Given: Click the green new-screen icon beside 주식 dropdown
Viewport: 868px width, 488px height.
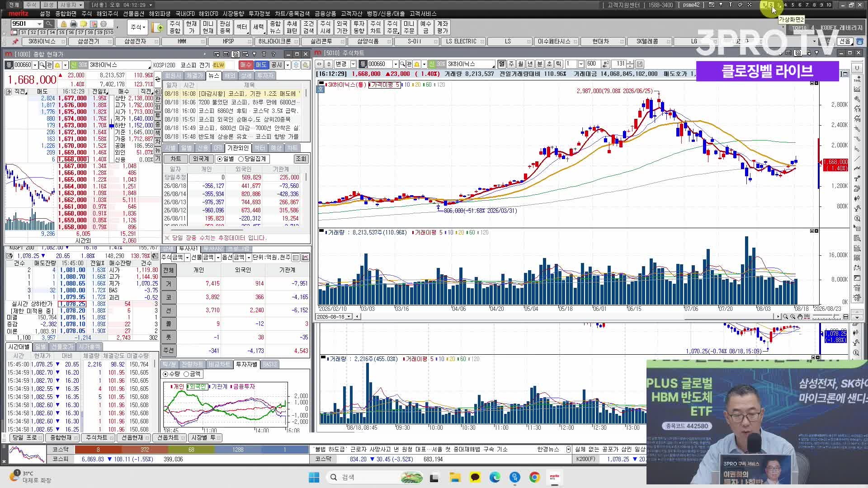Looking at the screenshot, I should 158,28.
